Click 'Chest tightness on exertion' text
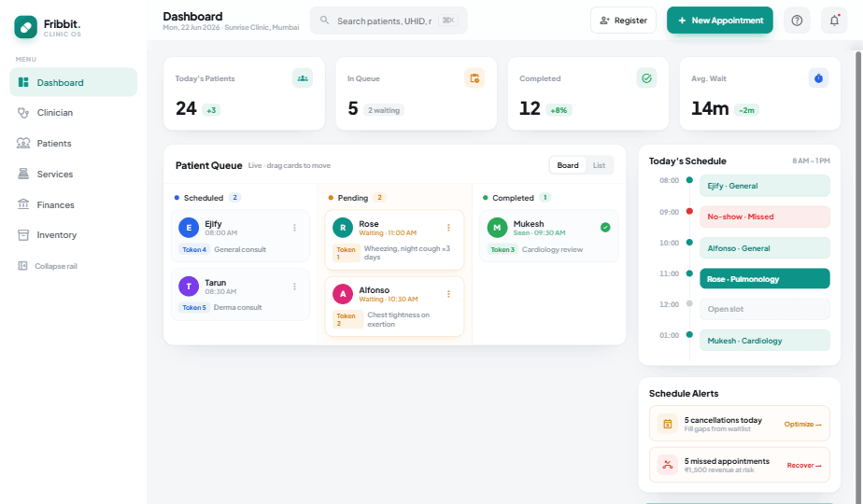Image resolution: width=863 pixels, height=504 pixels. click(x=399, y=320)
